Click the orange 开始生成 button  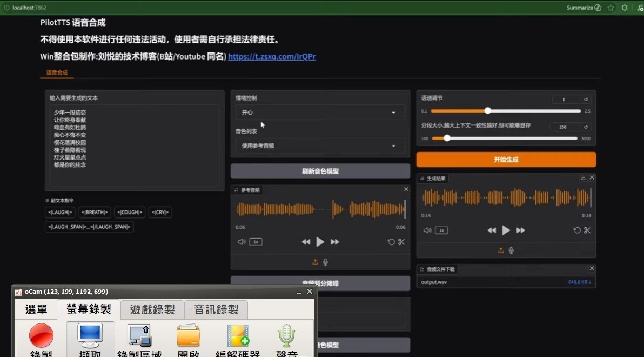(x=506, y=160)
